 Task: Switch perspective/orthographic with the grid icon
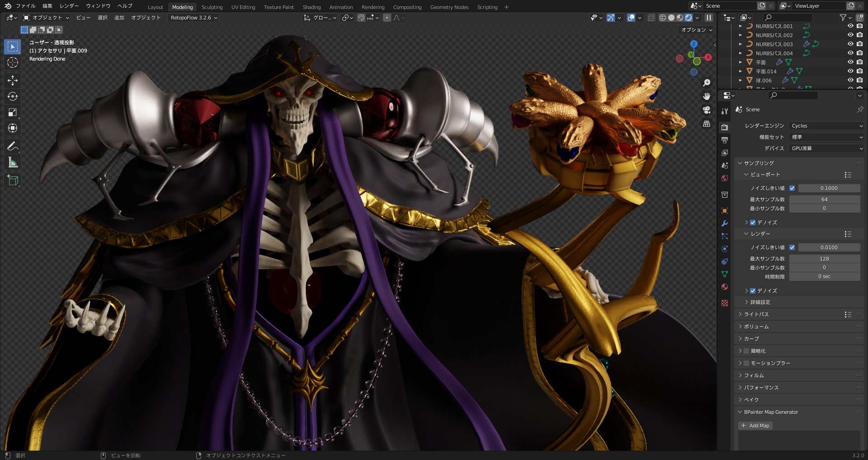(x=707, y=123)
